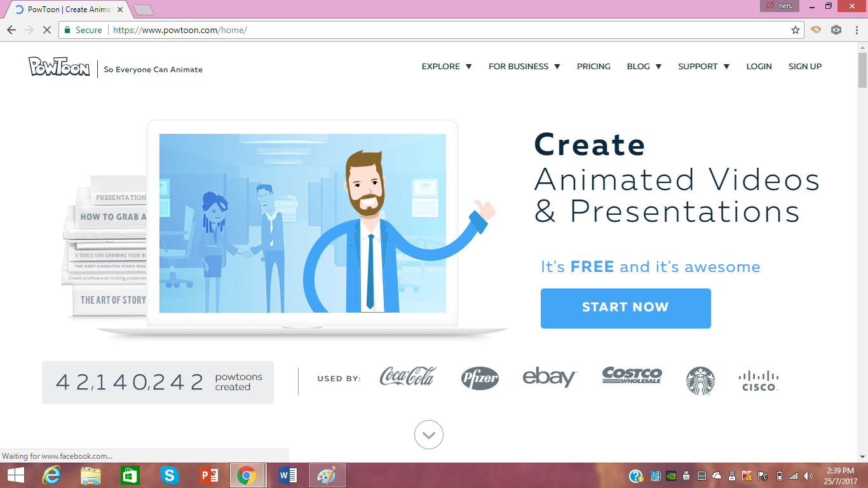
Task: Click the "It's FREE and it's awesome" text
Action: coord(651,267)
